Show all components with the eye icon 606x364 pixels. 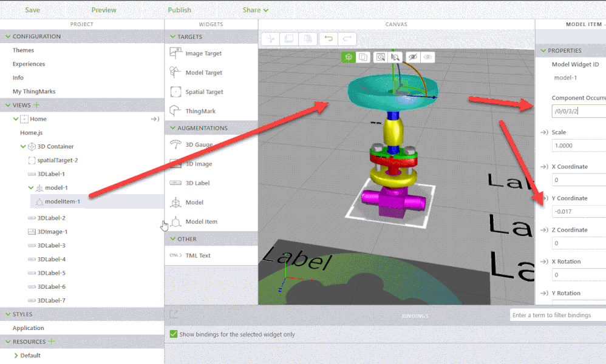[x=427, y=57]
